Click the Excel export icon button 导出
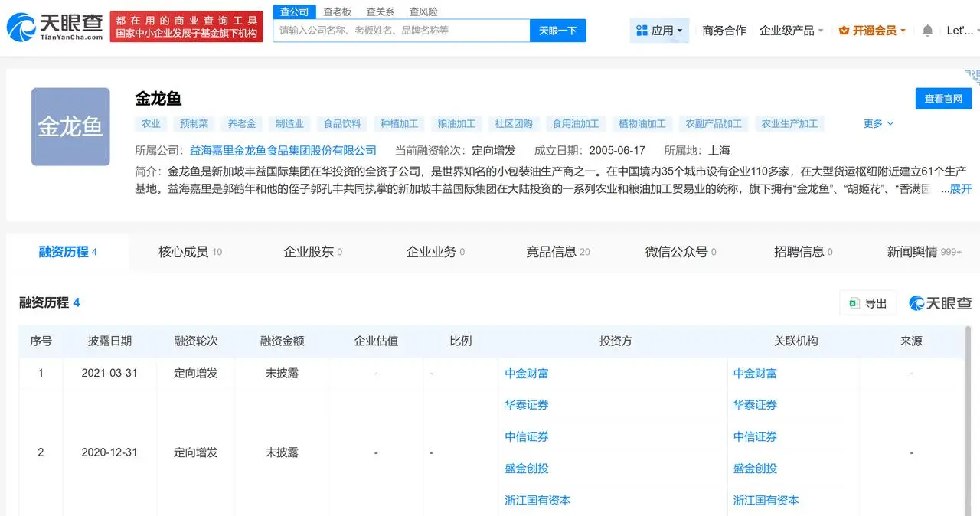This screenshot has height=516, width=980. [x=868, y=303]
